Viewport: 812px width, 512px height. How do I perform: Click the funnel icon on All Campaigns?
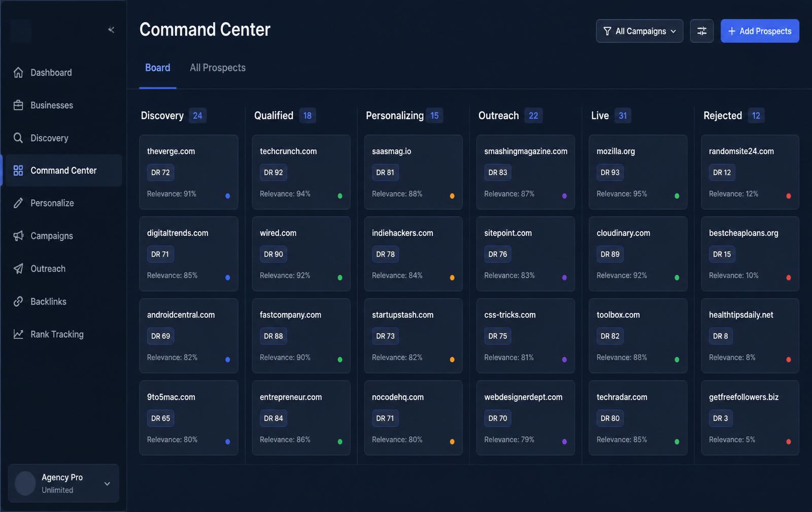tap(607, 31)
